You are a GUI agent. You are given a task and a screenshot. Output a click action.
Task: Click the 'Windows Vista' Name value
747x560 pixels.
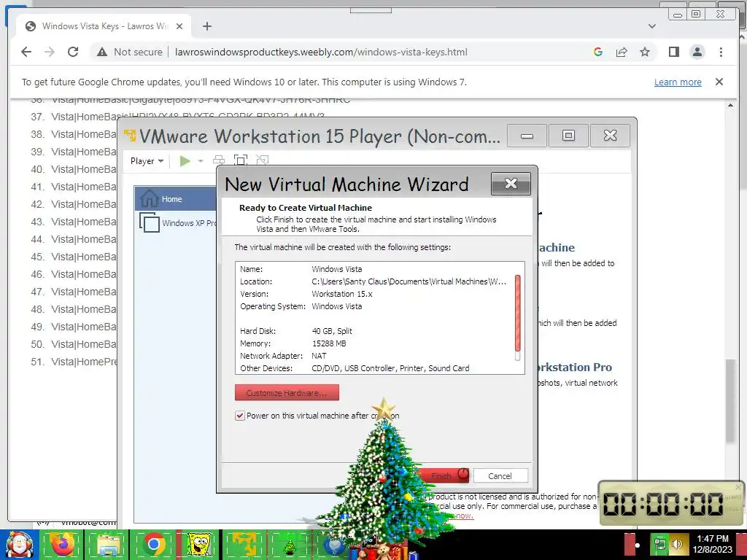coord(337,269)
